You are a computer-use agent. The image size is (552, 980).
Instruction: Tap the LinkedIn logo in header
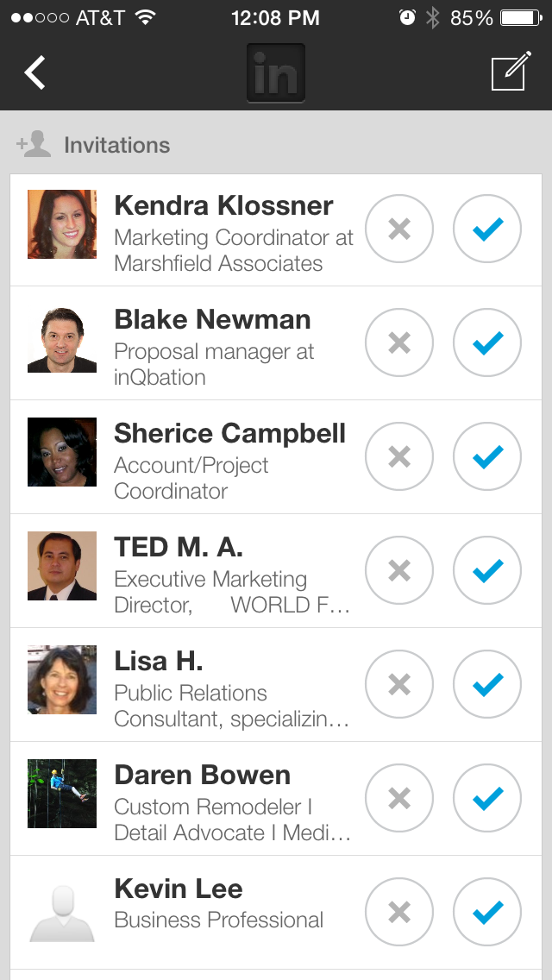tap(276, 73)
